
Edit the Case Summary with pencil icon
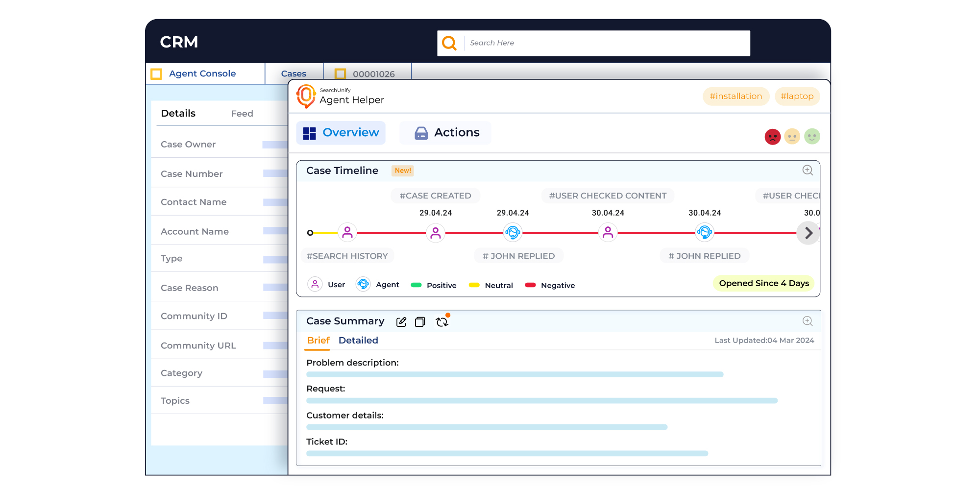[x=401, y=322]
